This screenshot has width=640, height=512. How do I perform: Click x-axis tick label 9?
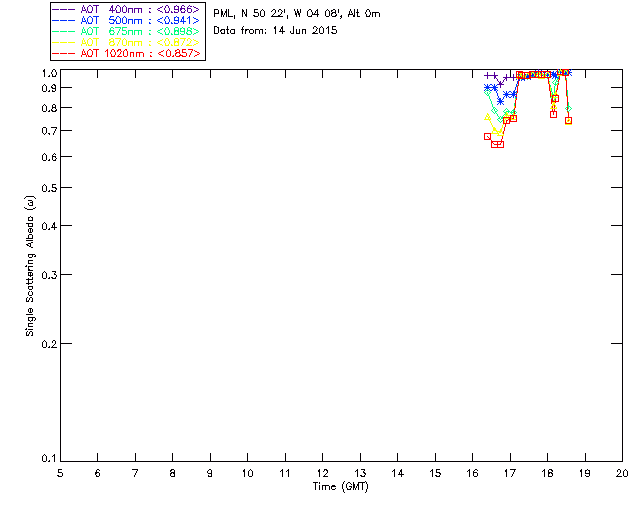[210, 474]
